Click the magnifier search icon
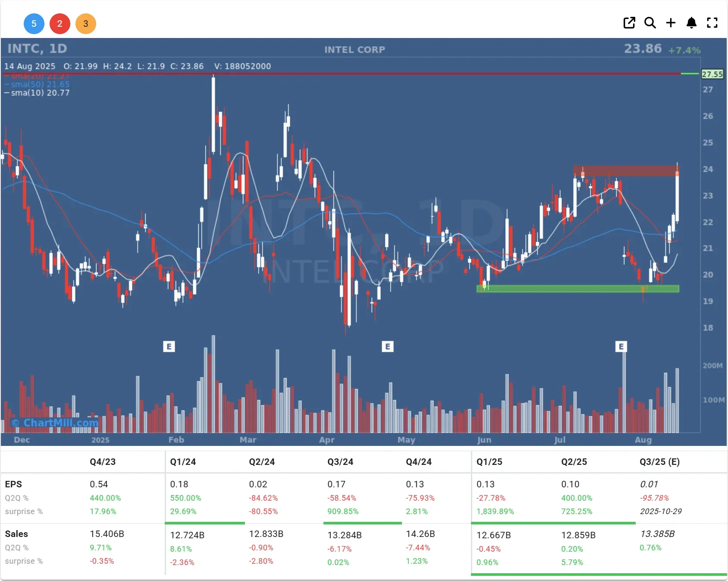 click(x=650, y=23)
